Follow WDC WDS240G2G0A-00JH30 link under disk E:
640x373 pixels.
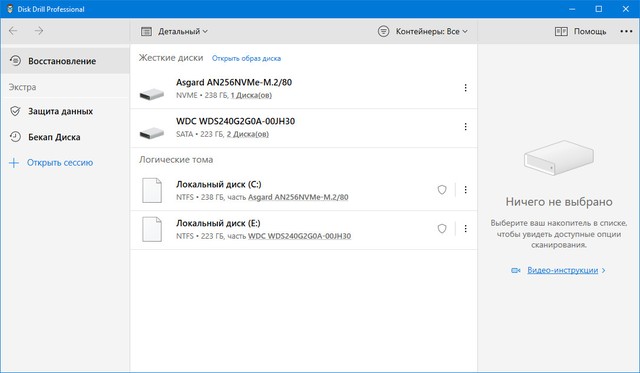point(299,236)
